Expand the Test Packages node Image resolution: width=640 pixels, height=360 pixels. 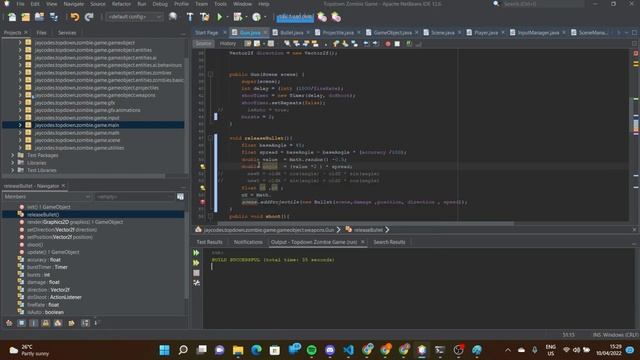12,156
